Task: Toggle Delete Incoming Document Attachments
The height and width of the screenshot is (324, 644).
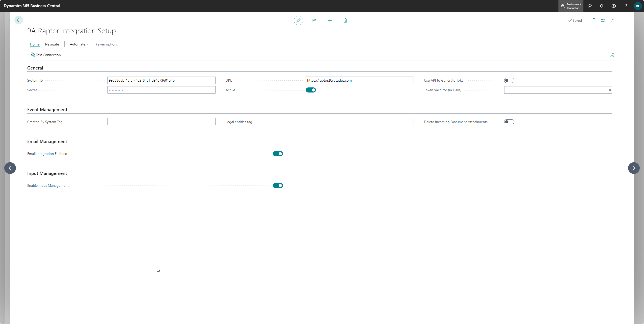Action: (x=509, y=122)
